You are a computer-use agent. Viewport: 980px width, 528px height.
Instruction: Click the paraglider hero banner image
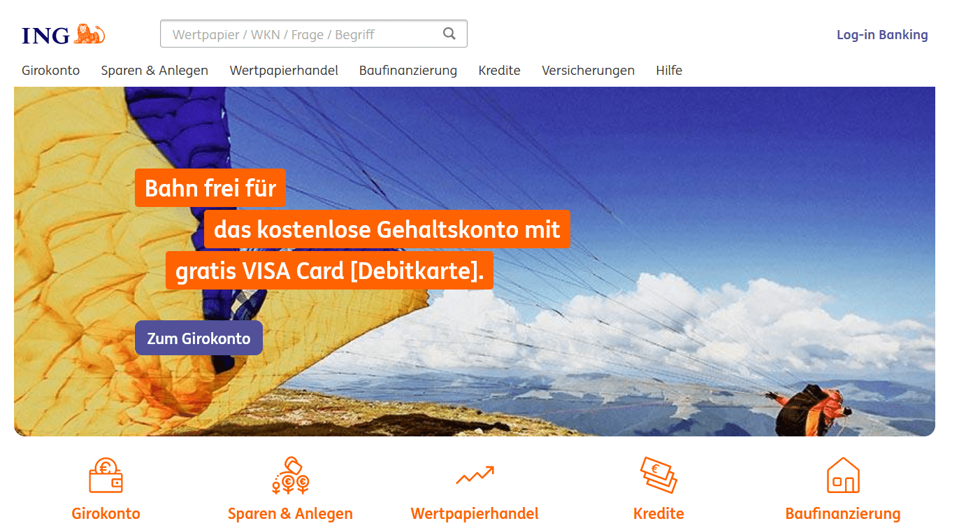[475, 262]
